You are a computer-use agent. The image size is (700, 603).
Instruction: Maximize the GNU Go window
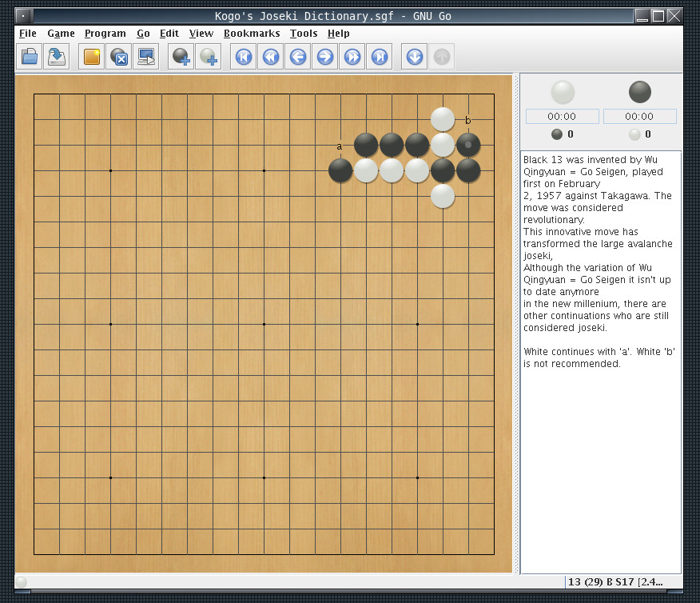click(x=658, y=17)
